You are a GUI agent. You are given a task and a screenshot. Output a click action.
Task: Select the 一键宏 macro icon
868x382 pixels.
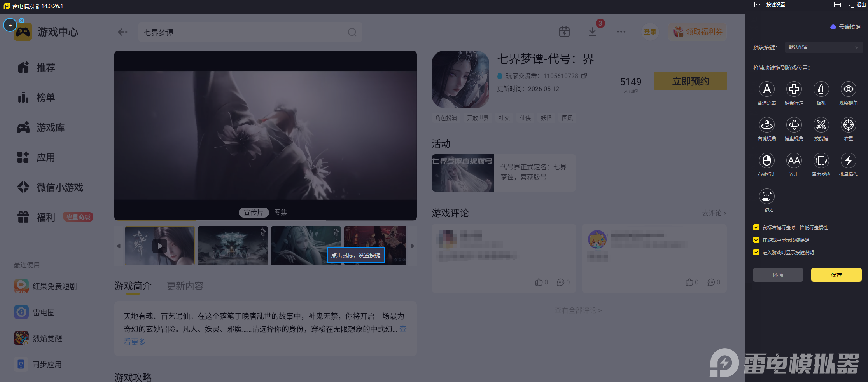pyautogui.click(x=766, y=196)
